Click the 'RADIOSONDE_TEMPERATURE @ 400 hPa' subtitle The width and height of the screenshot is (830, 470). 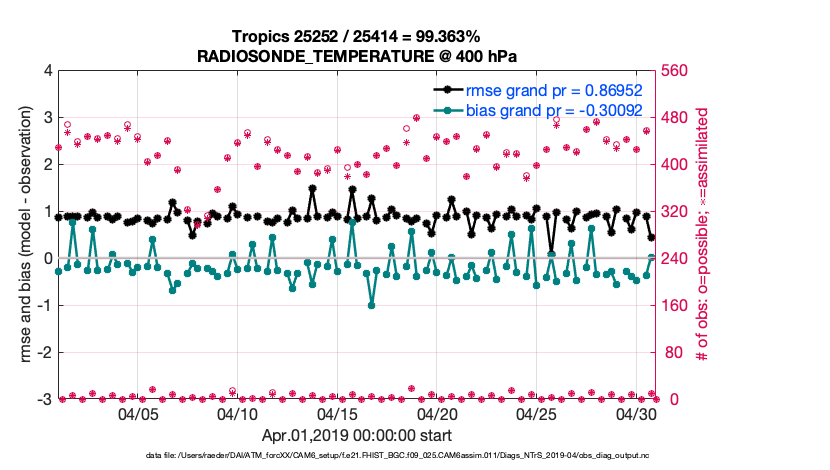[x=357, y=56]
